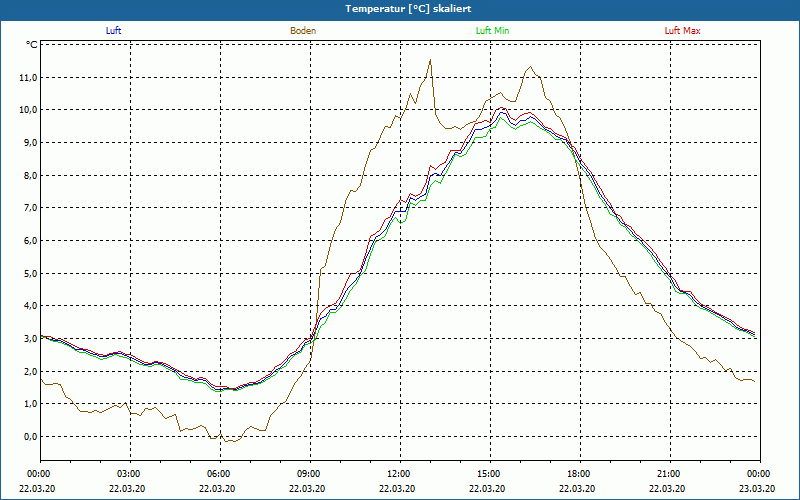The height and width of the screenshot is (500, 800).
Task: Click the 18:00 time axis label
Action: tap(578, 474)
